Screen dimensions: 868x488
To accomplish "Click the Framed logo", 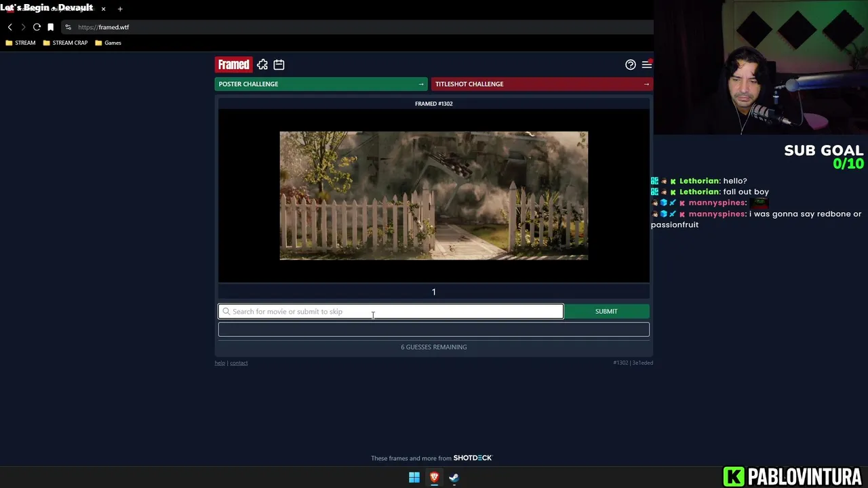I will tap(234, 64).
